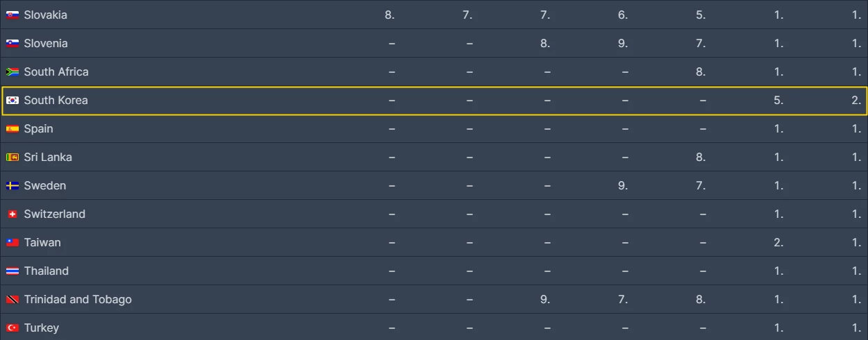Click the South Africa flag icon
This screenshot has width=868, height=340.
12,72
